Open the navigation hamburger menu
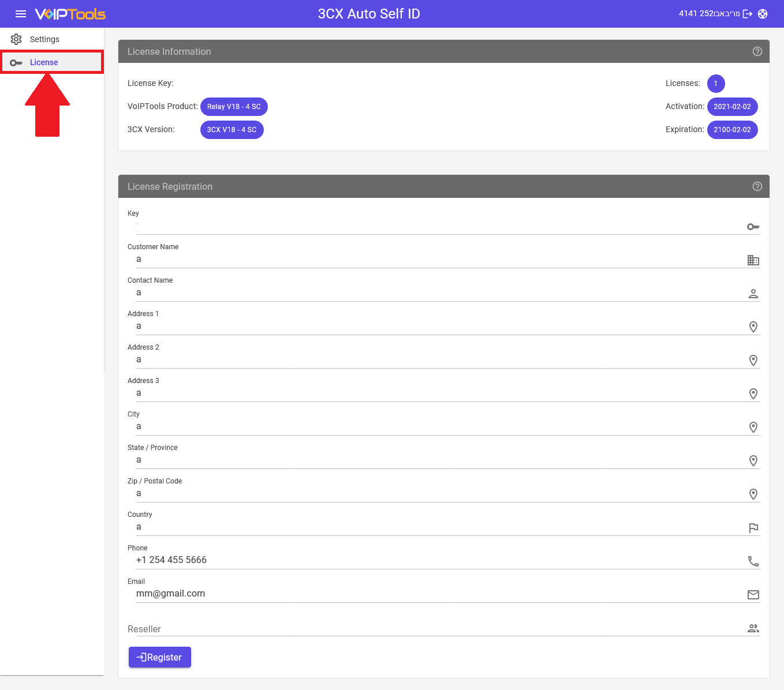 tap(21, 14)
